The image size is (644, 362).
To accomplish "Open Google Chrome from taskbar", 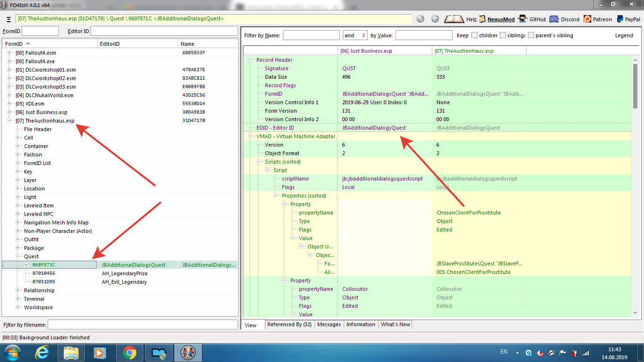I will [130, 352].
